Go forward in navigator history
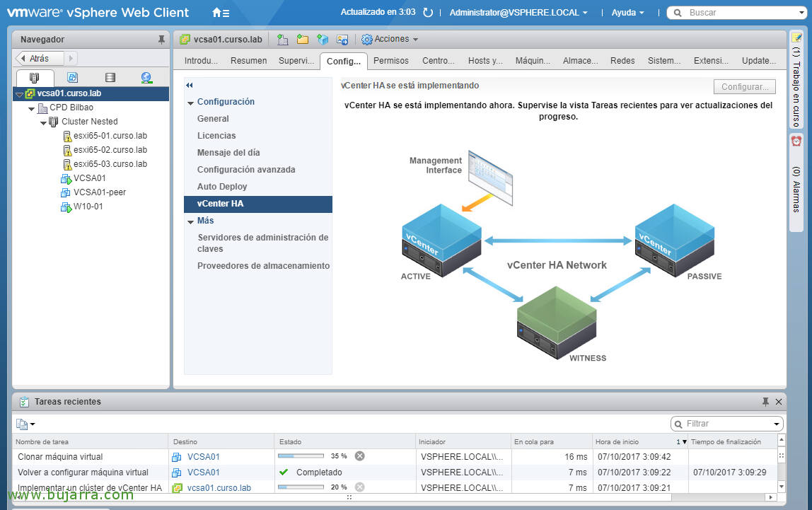The width and height of the screenshot is (812, 510). [x=71, y=59]
